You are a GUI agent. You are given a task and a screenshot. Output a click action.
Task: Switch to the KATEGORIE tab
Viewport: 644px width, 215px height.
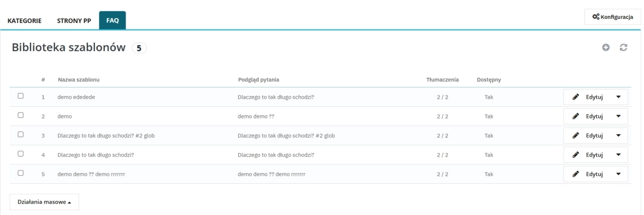tap(24, 21)
